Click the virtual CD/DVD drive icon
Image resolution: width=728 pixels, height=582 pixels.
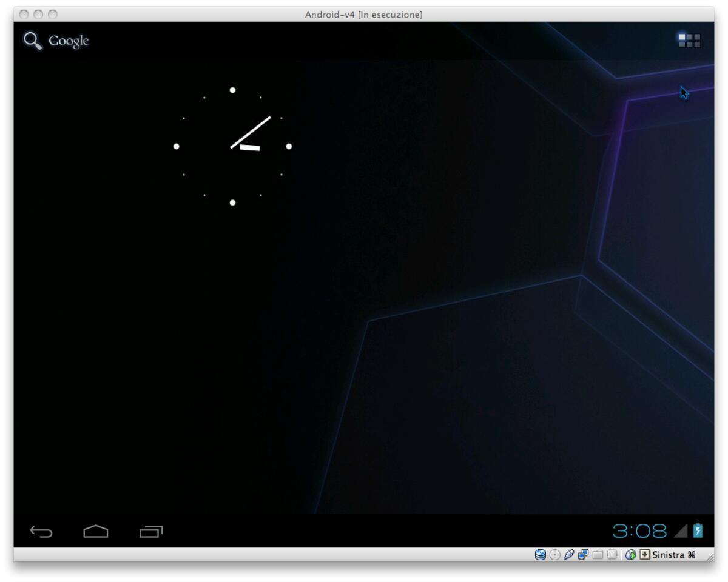click(554, 554)
